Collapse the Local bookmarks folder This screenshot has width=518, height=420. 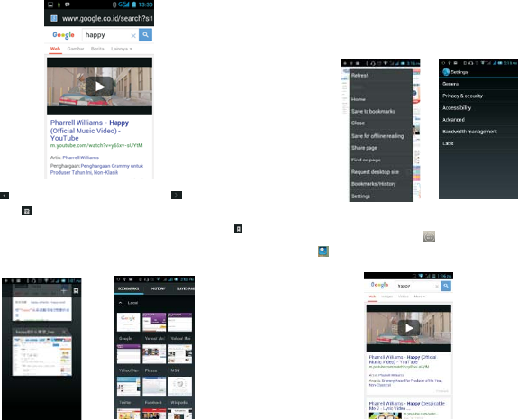pyautogui.click(x=121, y=303)
